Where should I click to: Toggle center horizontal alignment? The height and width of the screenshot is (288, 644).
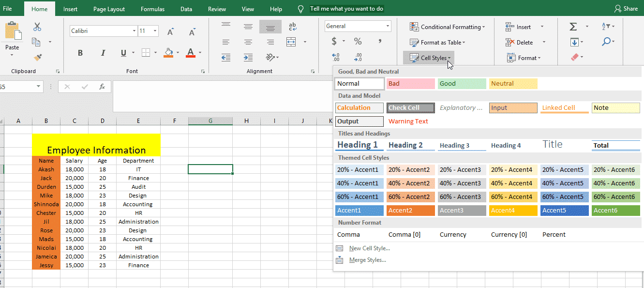point(248,42)
